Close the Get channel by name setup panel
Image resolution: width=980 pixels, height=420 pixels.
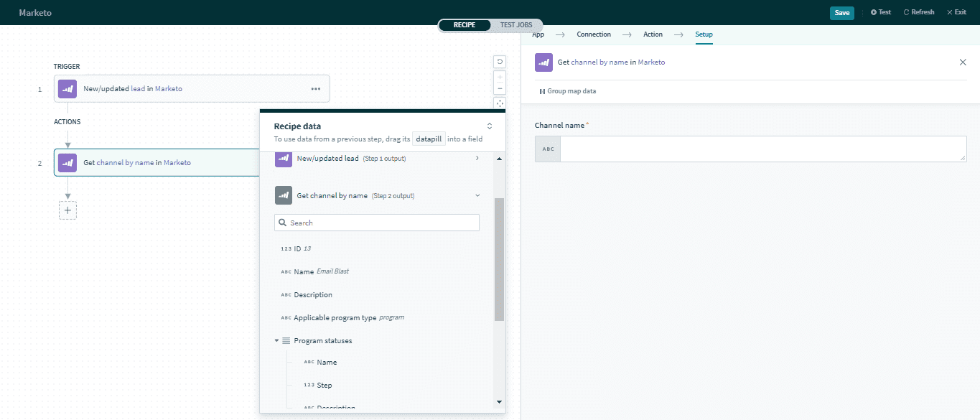[963, 62]
